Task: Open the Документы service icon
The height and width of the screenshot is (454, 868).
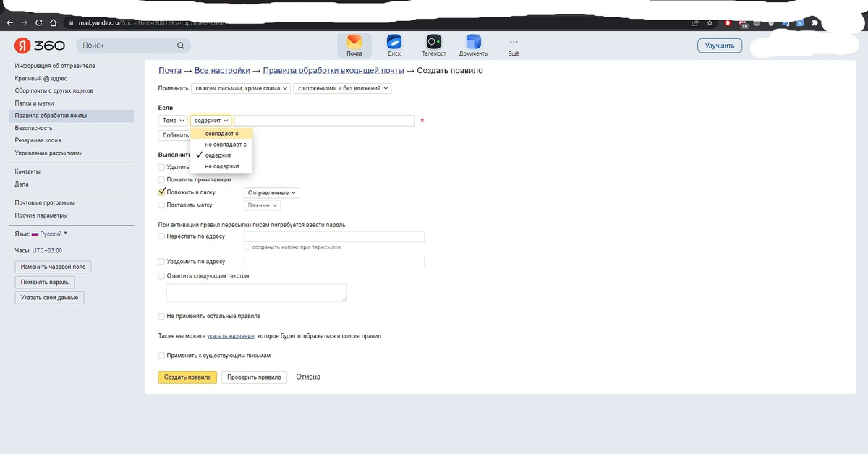Action: click(474, 42)
